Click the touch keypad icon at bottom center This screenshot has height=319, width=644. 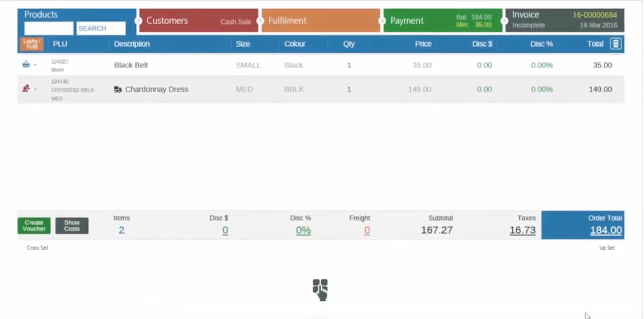pyautogui.click(x=320, y=289)
